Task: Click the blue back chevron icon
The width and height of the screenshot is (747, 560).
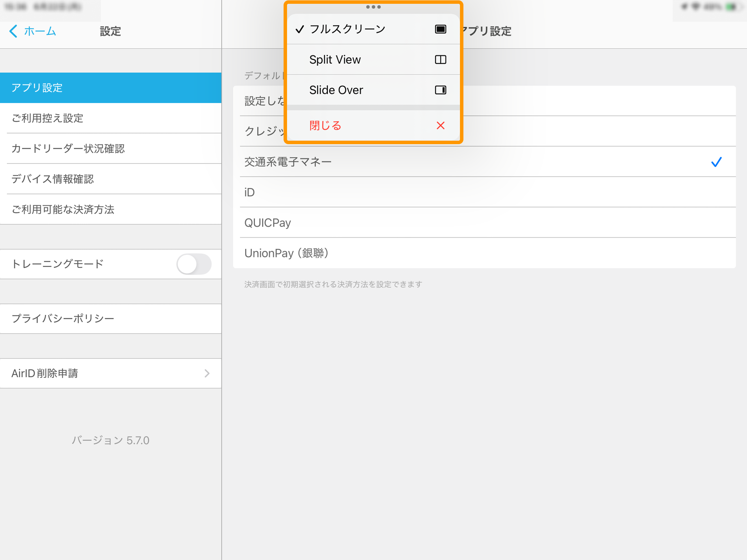Action: coord(13,31)
